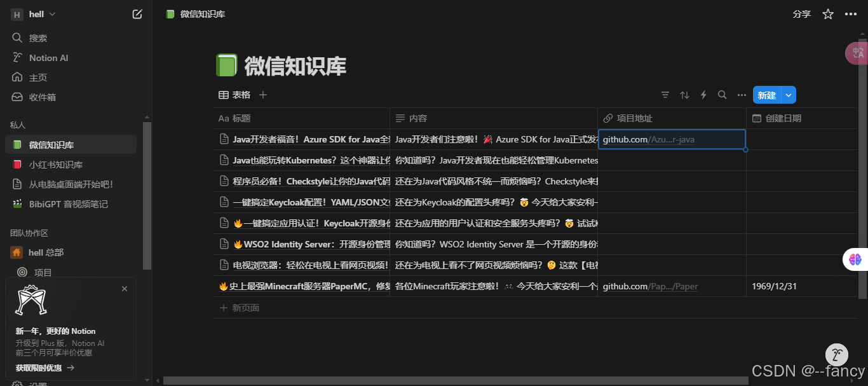Open the WSO2 Identity Server row title
This screenshot has height=386, width=868.
click(x=311, y=244)
